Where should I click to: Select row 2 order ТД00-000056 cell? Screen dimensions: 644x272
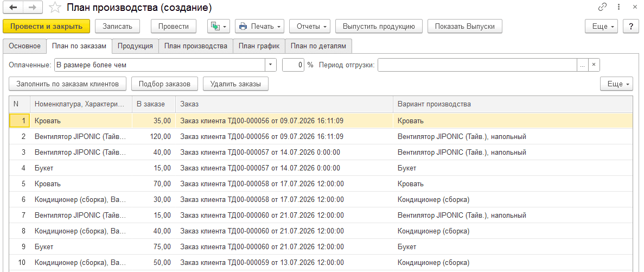click(284, 136)
